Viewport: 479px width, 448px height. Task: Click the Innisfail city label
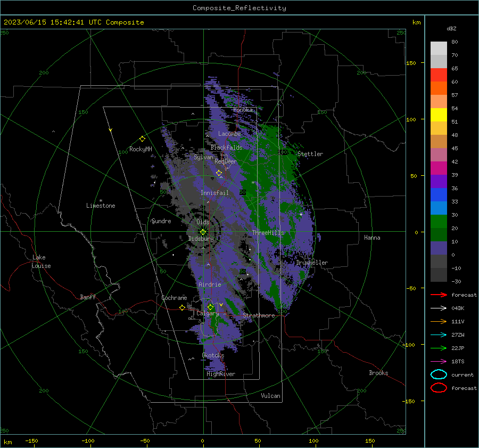214,193
